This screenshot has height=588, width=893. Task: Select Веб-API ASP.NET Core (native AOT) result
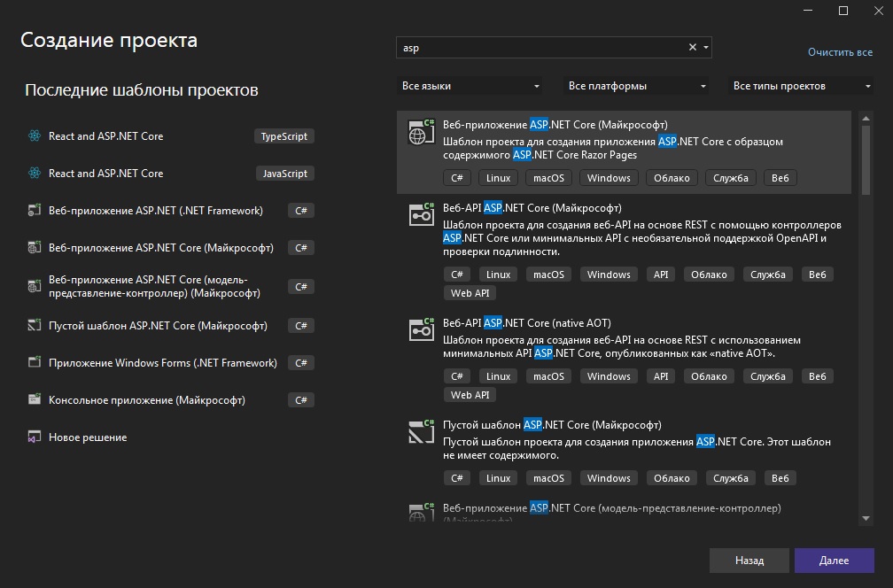coord(625,360)
